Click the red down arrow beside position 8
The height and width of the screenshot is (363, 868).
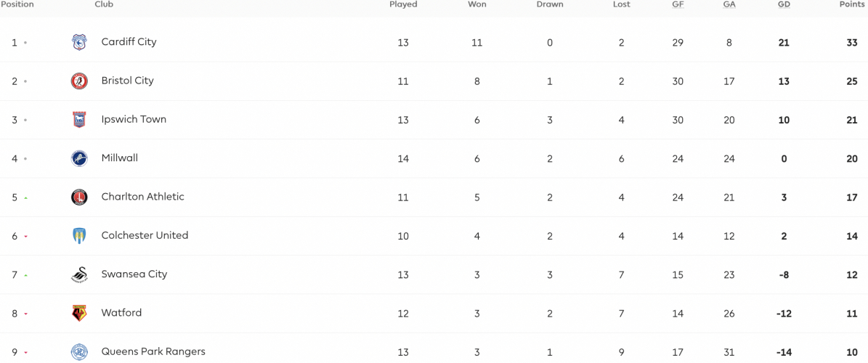pos(25,314)
